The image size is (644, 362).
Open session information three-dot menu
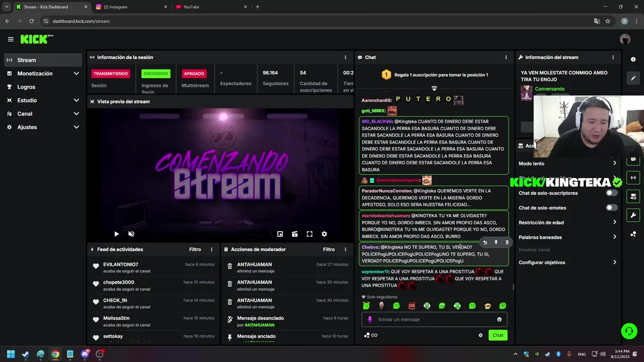[345, 57]
